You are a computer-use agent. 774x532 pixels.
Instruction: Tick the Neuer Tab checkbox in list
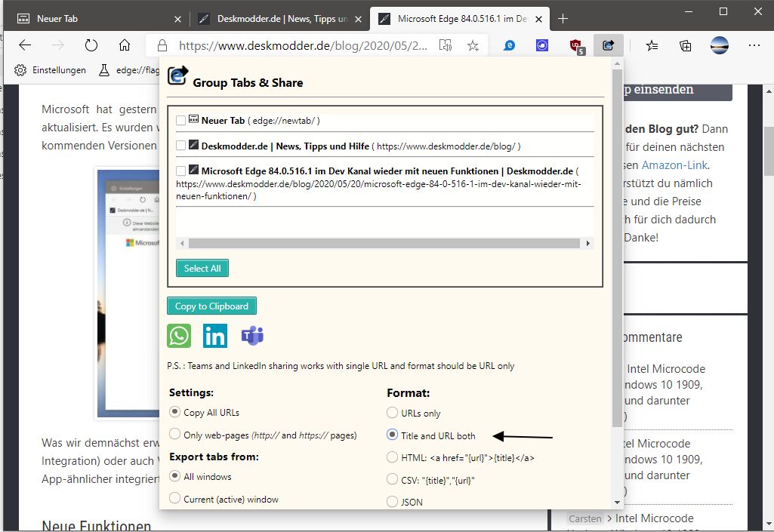coord(180,121)
